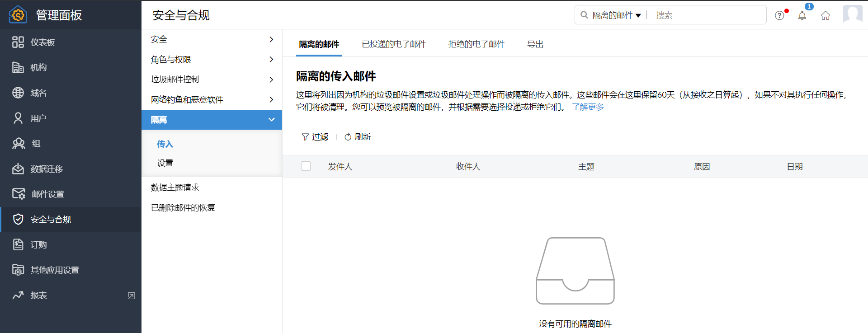Select the 传入 submenu item
This screenshot has height=333, width=868.
coord(165,144)
